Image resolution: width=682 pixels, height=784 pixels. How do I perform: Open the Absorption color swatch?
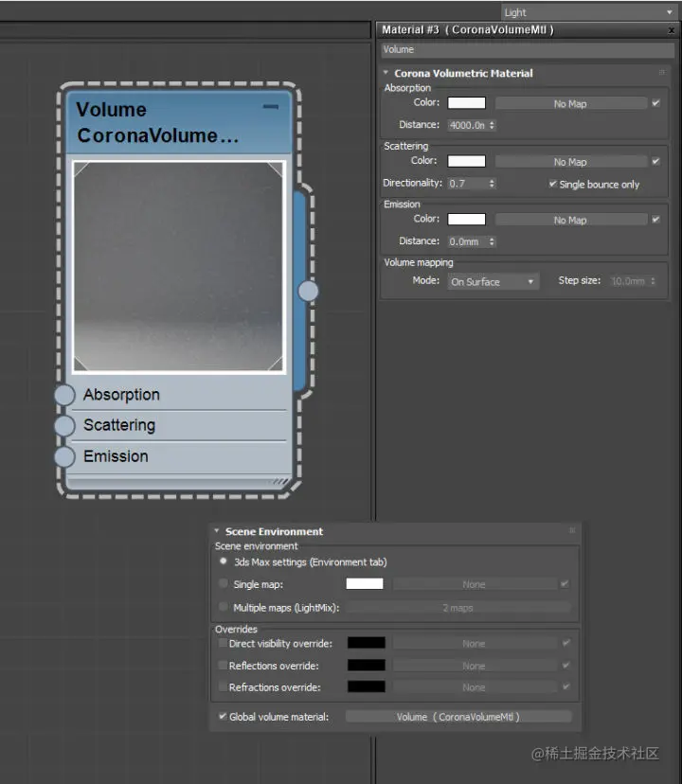[x=466, y=102]
